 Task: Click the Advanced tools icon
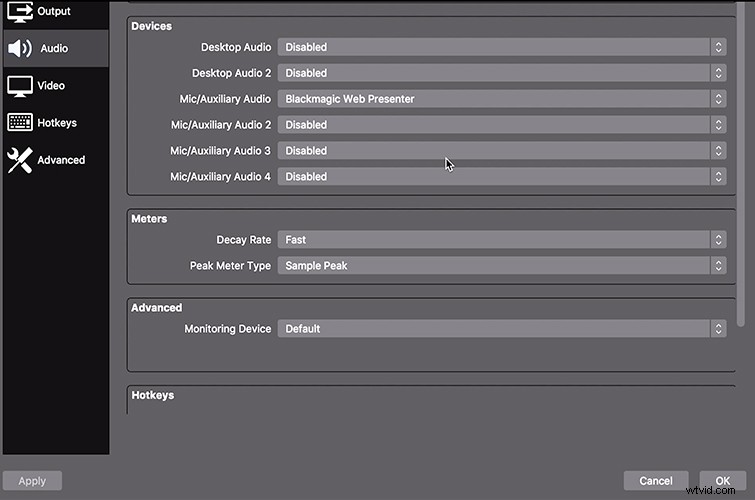pyautogui.click(x=20, y=160)
